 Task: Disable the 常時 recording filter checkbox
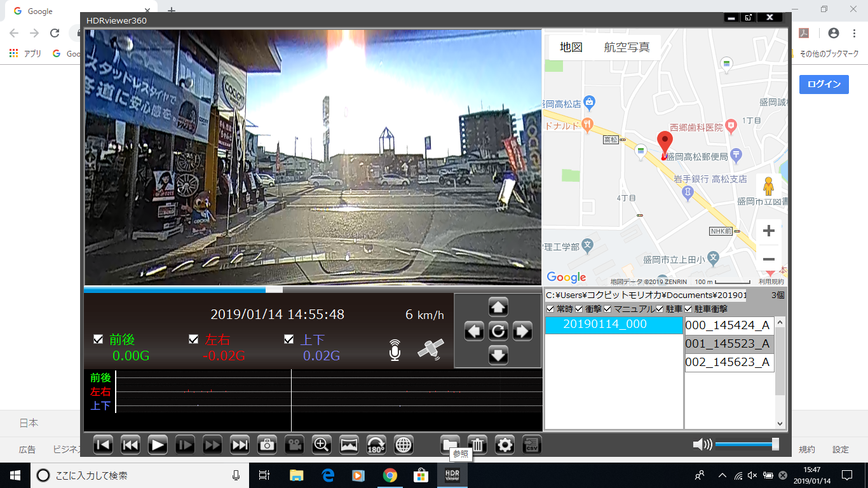[x=550, y=309]
